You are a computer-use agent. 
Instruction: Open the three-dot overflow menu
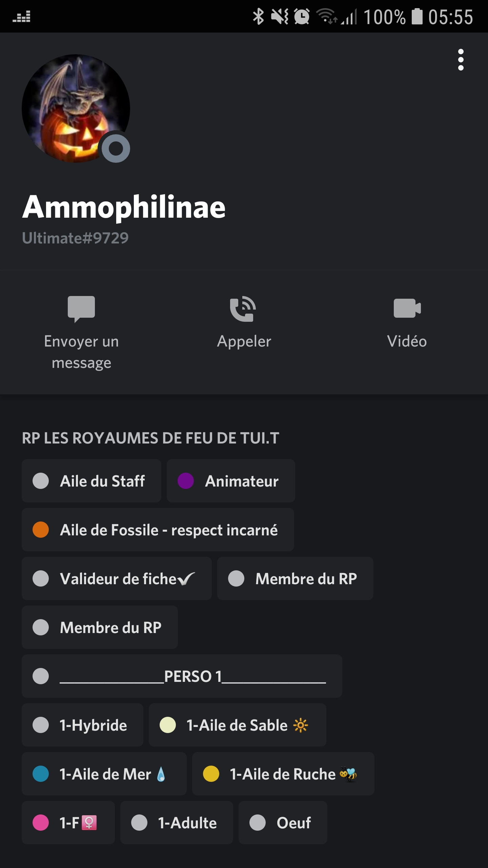461,60
